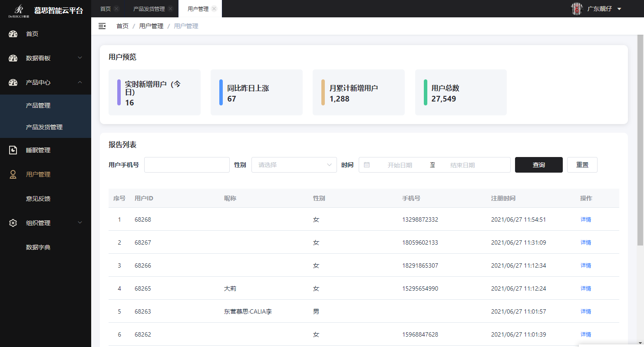Image resolution: width=644 pixels, height=347 pixels.
Task: Click the 查询 search button
Action: tap(539, 165)
